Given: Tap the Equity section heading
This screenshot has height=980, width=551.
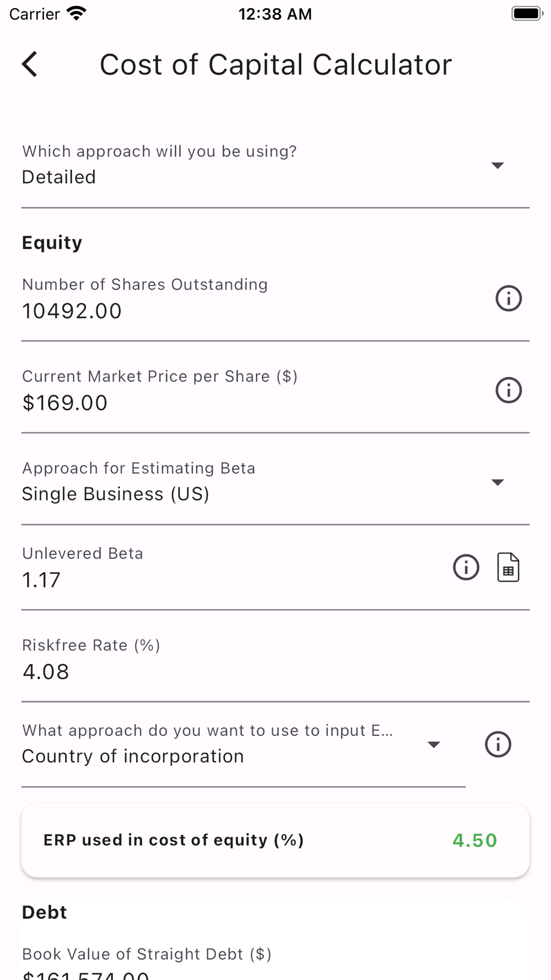Looking at the screenshot, I should coord(52,243).
